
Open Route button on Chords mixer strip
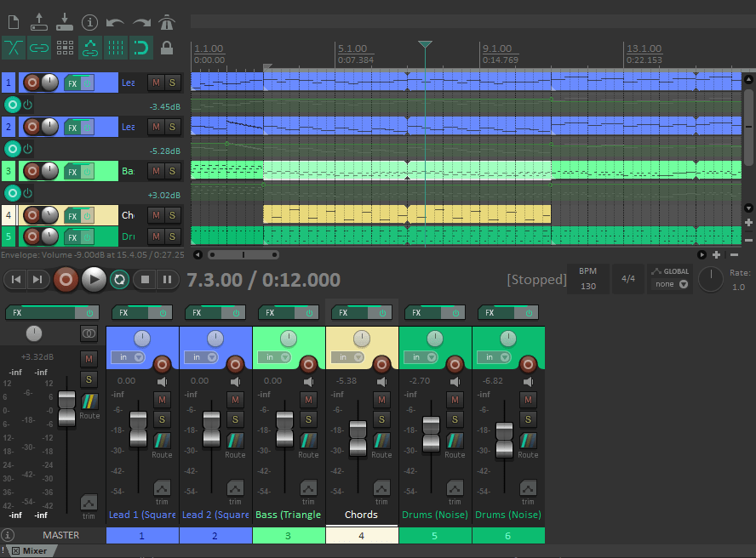point(381,443)
